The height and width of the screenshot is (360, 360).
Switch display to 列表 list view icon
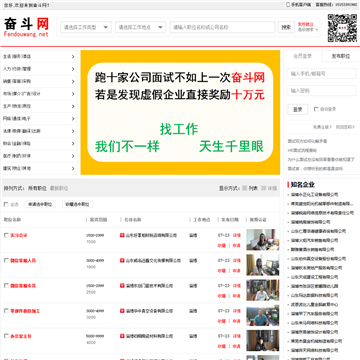[x=245, y=188]
